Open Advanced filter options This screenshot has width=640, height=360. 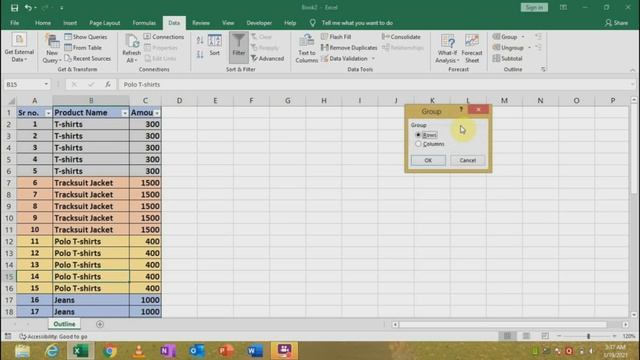point(267,59)
